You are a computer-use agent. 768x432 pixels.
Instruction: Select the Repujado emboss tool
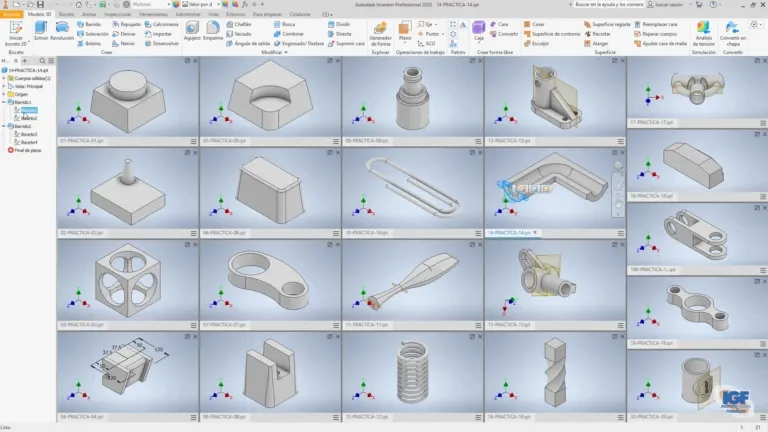click(127, 24)
